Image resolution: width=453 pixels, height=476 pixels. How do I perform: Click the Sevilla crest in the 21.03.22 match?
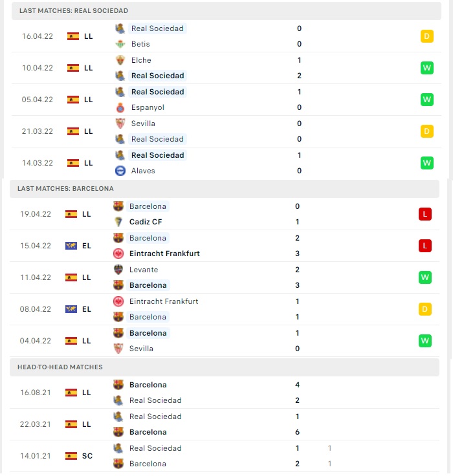120,124
